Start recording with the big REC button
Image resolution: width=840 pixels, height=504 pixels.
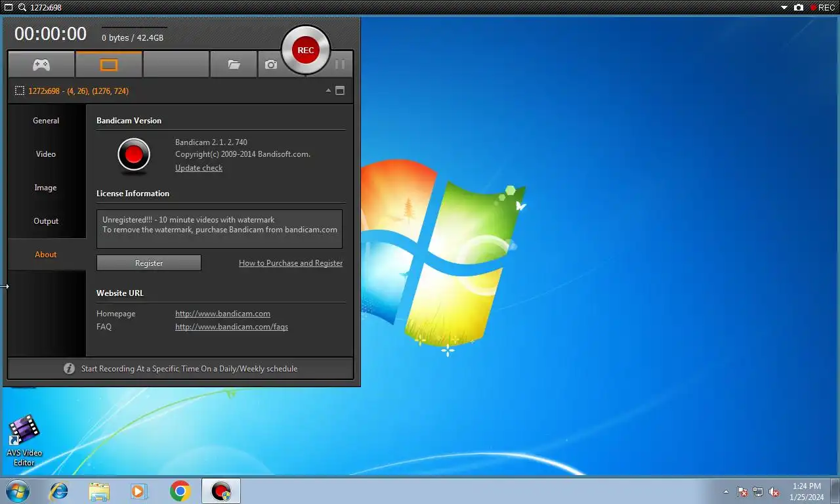(x=306, y=50)
